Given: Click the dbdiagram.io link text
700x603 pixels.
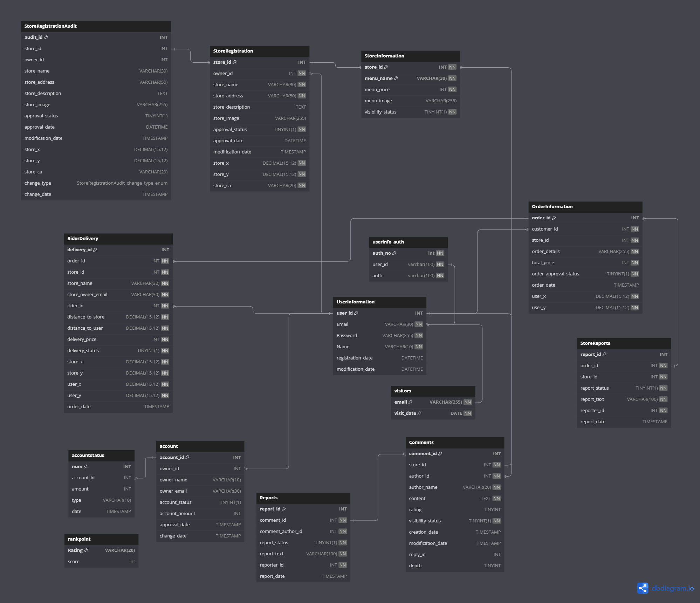Looking at the screenshot, I should click(672, 588).
